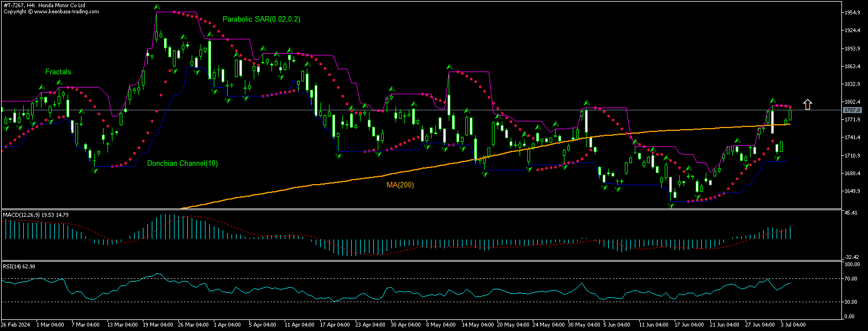Viewport: 868px width, 331px height.
Task: Click the RSI 70.00 level on the scale
Action: coord(850,279)
